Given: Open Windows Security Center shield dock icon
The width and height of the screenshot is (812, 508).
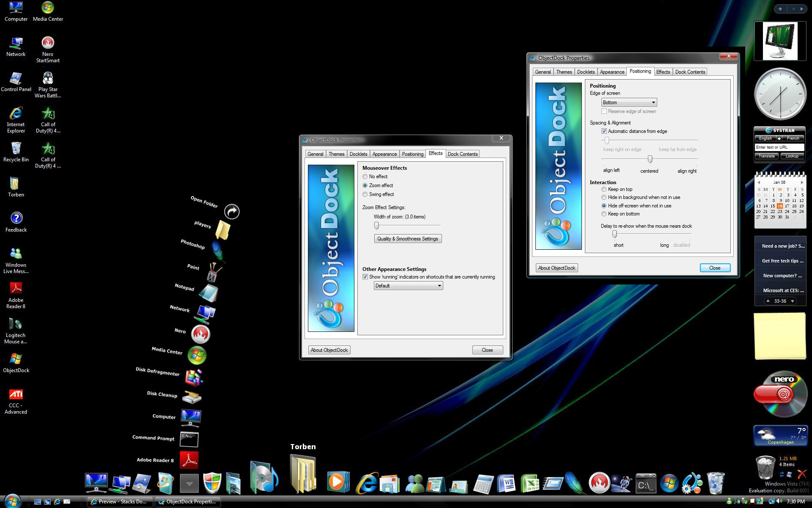Looking at the screenshot, I should tap(212, 483).
